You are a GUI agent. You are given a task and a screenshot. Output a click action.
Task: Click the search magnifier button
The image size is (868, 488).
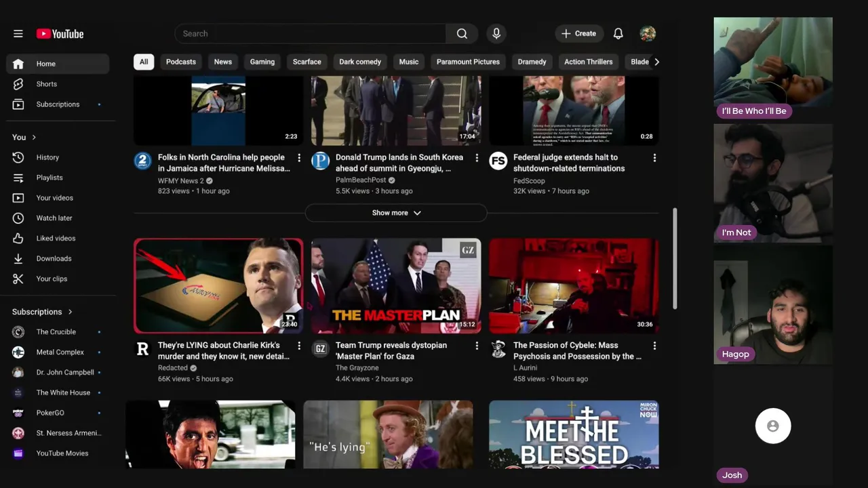click(x=462, y=34)
